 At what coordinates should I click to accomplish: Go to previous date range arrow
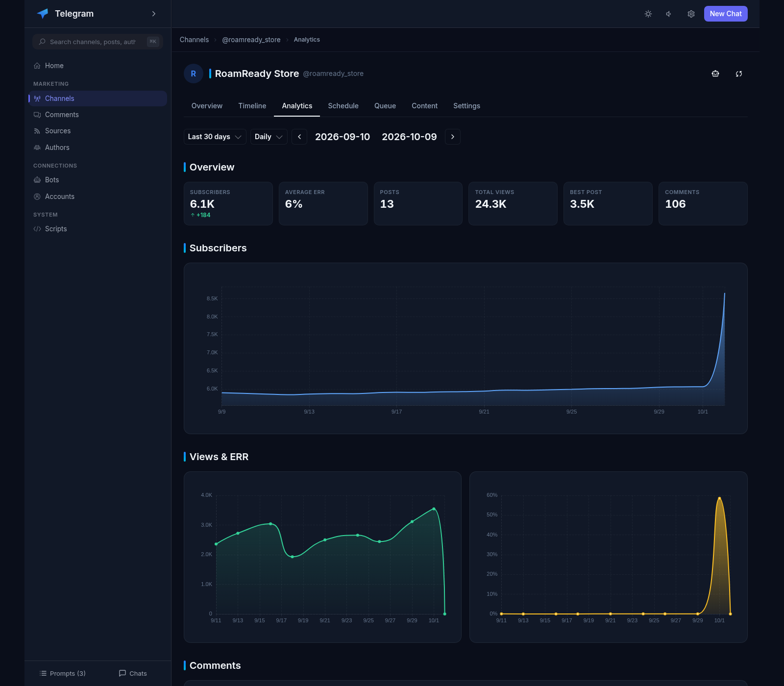point(299,137)
